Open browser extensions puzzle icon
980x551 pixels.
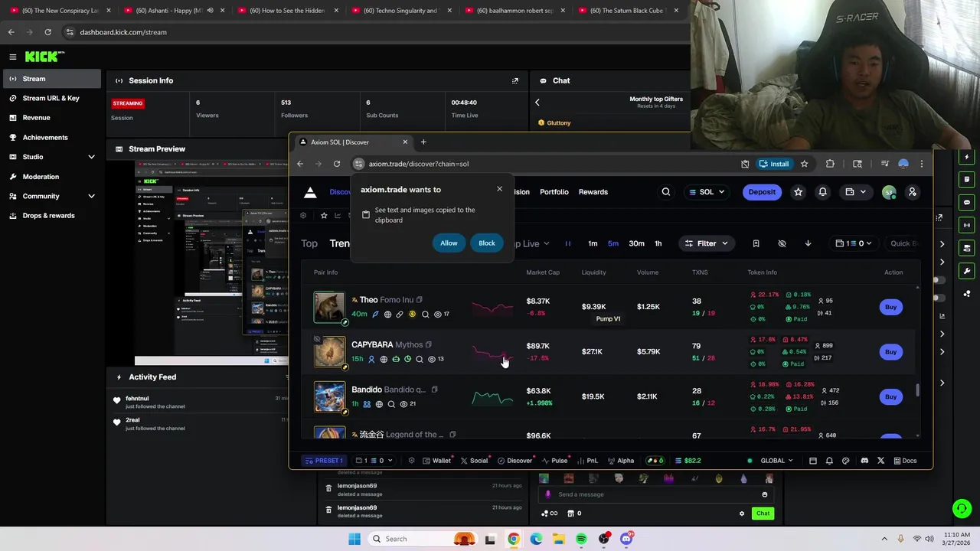[x=830, y=164]
